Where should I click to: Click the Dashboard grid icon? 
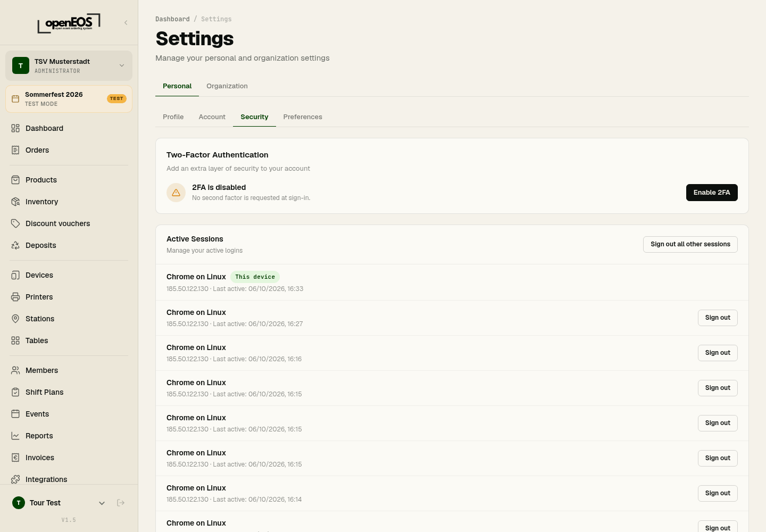click(x=15, y=128)
